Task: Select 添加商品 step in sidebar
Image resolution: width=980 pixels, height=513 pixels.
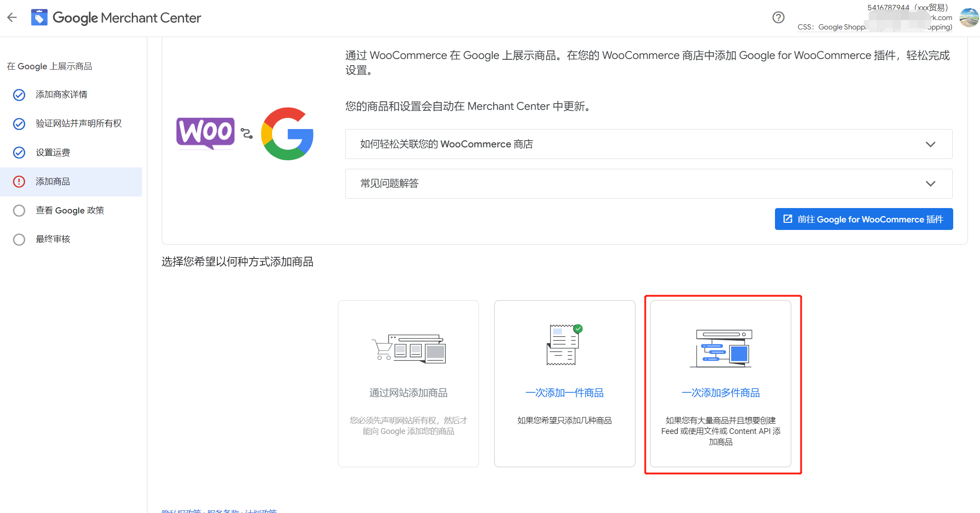Action: coord(71,182)
